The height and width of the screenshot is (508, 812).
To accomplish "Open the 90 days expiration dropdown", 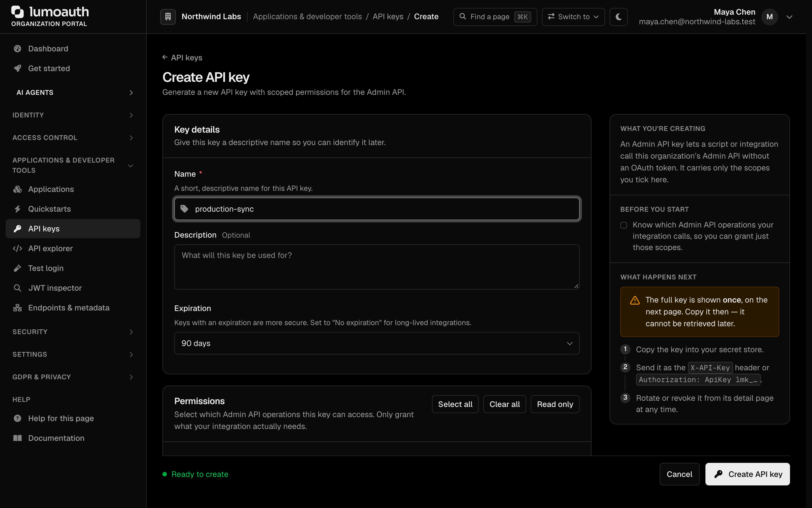I will click(x=377, y=343).
